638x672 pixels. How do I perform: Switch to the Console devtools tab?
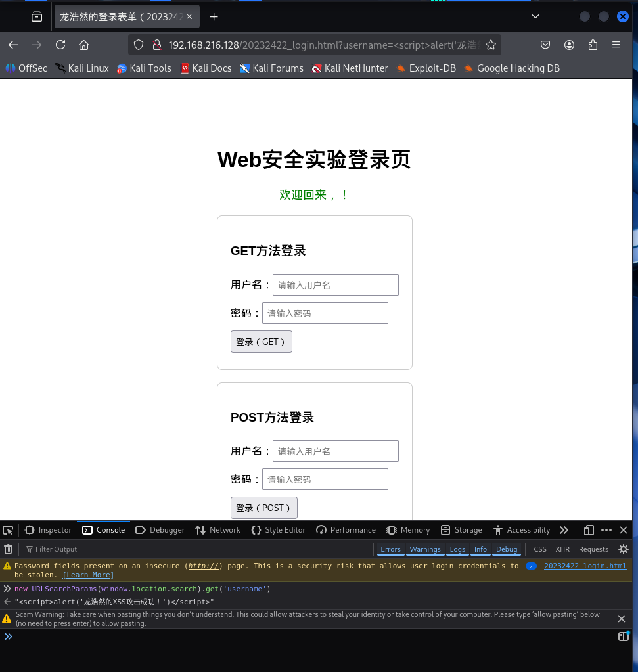[x=103, y=530]
